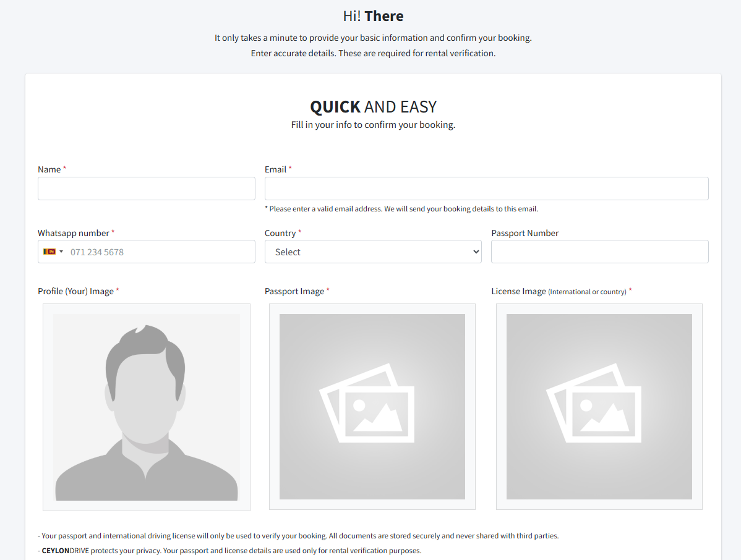Click the Whatsapp number label
This screenshot has height=560, width=741.
pos(73,233)
